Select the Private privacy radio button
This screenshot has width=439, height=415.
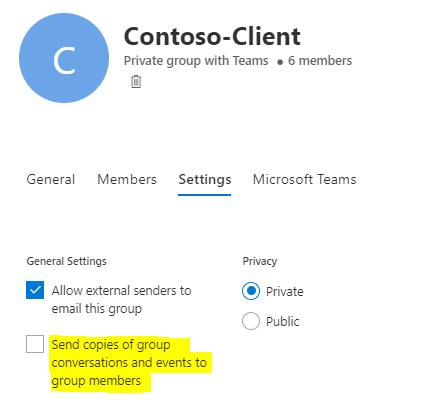(251, 291)
